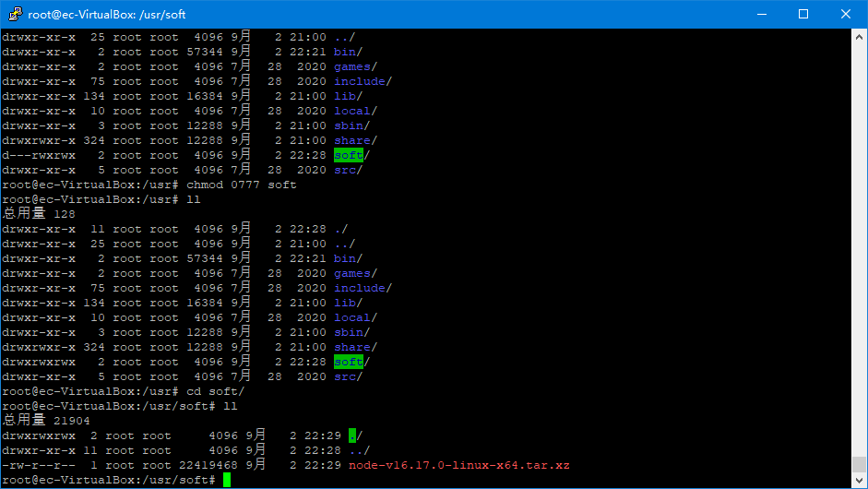Click the second share/ directory name

point(355,347)
